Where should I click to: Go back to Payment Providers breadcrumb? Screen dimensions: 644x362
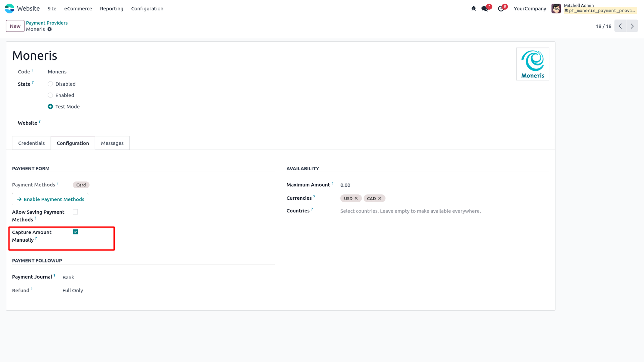tap(47, 23)
